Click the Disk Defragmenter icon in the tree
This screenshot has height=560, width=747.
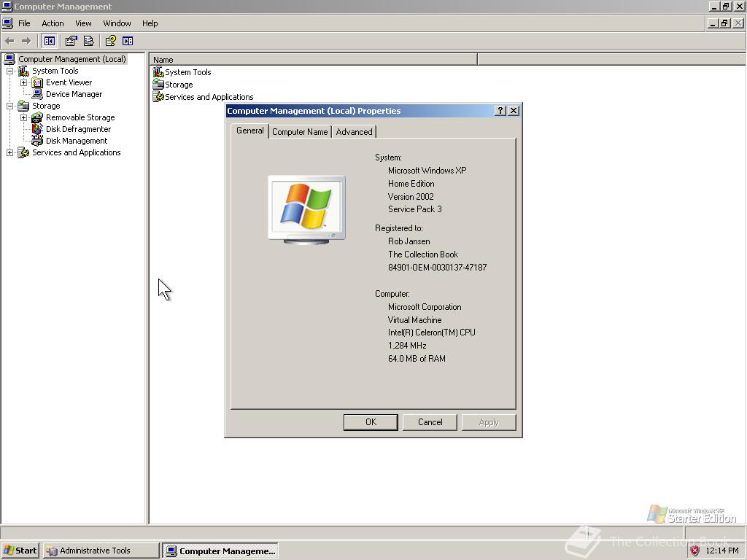pyautogui.click(x=37, y=129)
